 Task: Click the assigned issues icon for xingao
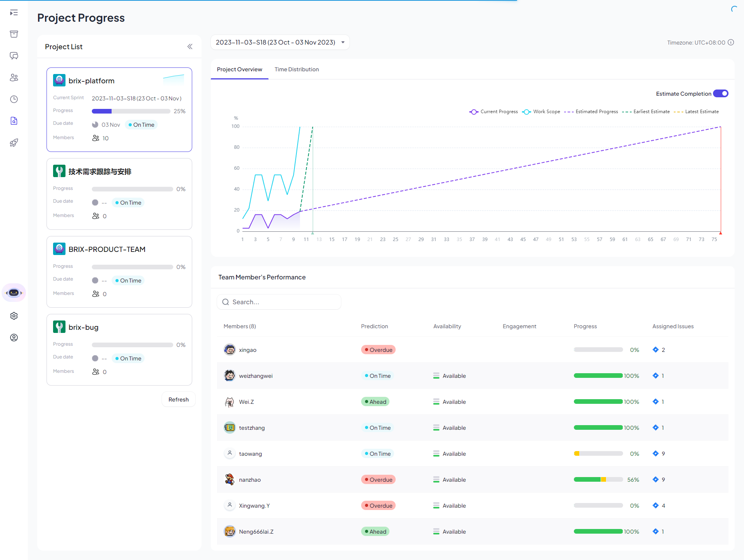coord(656,350)
